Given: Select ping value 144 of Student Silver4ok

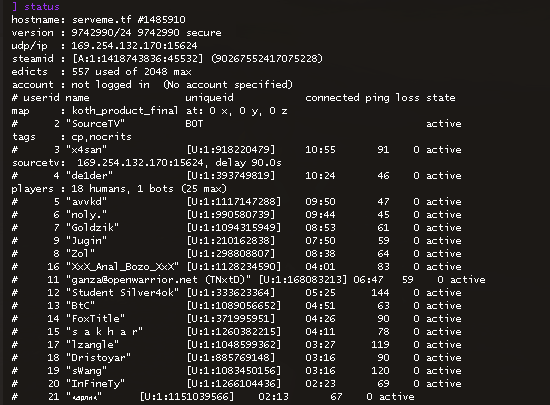Looking at the screenshot, I should point(380,292).
